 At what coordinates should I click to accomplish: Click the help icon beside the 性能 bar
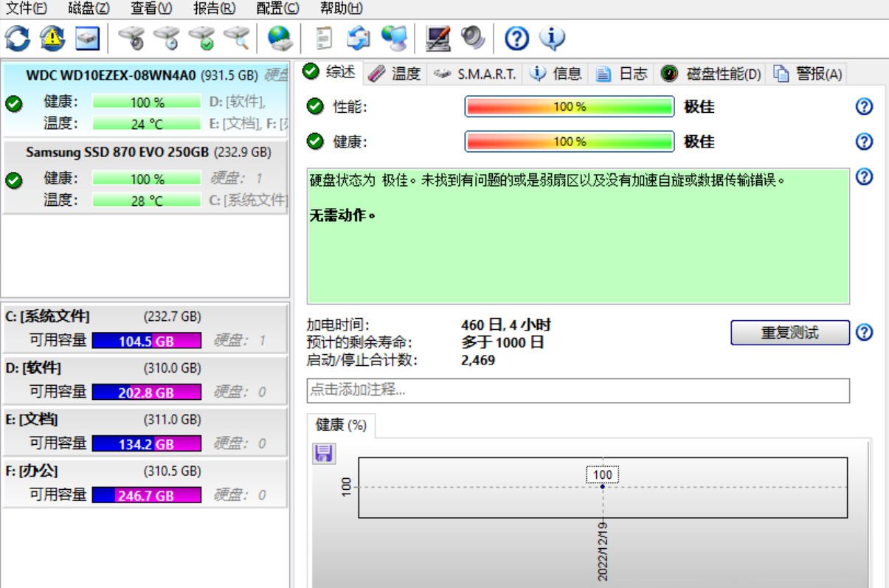864,107
